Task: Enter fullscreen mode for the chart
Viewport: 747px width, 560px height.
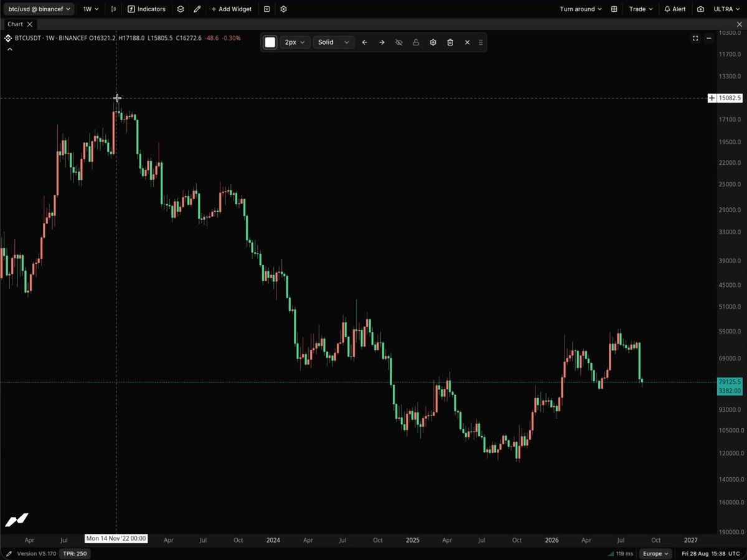Action: (x=695, y=38)
